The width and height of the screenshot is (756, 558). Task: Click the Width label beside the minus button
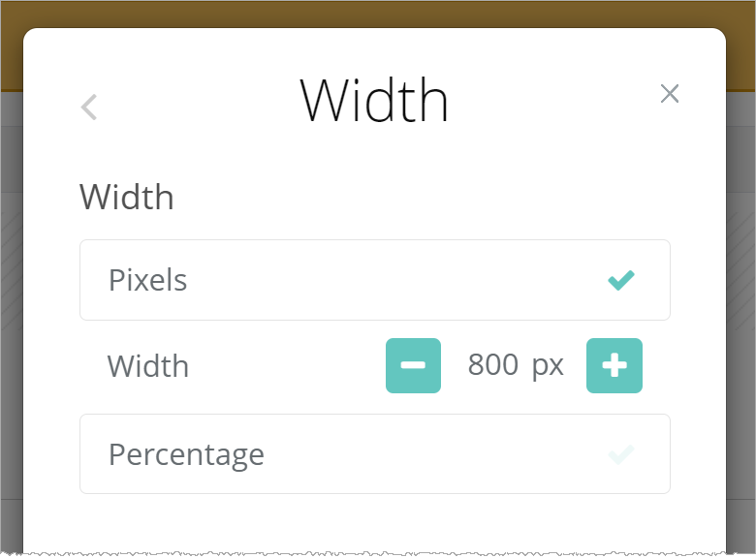point(148,366)
